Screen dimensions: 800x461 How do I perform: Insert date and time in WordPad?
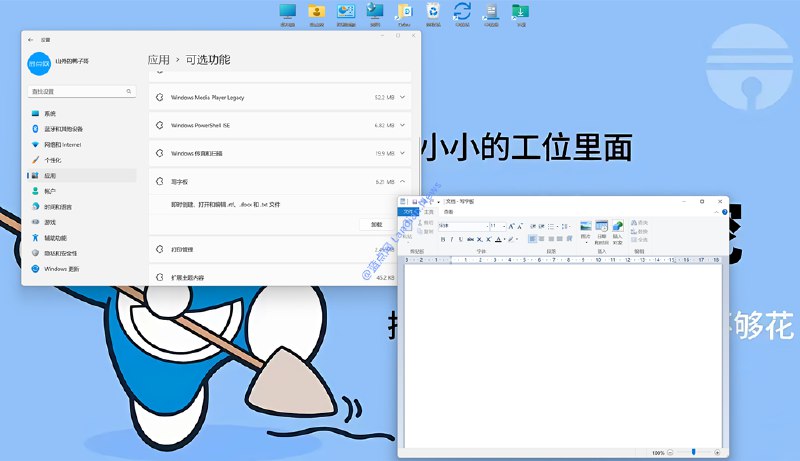click(602, 232)
